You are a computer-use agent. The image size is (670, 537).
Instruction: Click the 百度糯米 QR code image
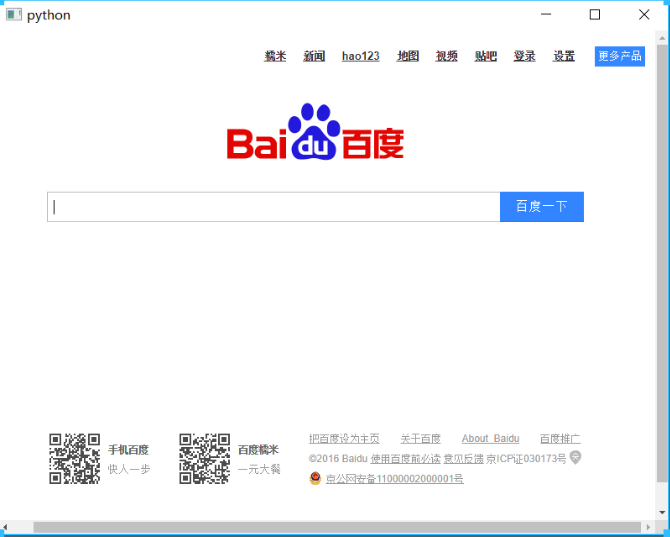(x=205, y=459)
